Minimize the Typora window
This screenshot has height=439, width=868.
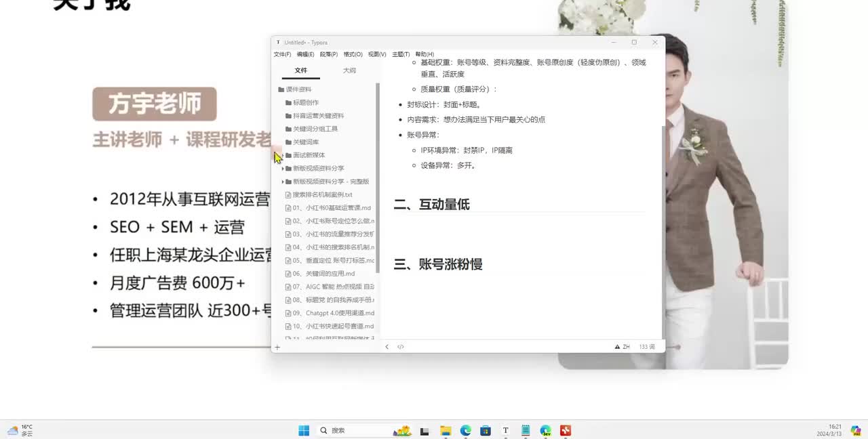613,42
